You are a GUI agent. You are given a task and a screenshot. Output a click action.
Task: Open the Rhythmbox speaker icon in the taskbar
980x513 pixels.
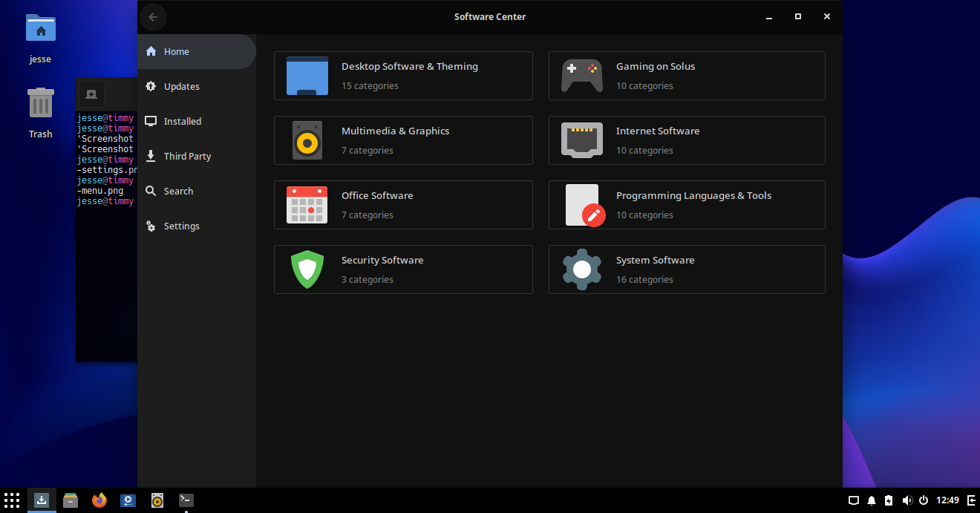pyautogui.click(x=157, y=500)
